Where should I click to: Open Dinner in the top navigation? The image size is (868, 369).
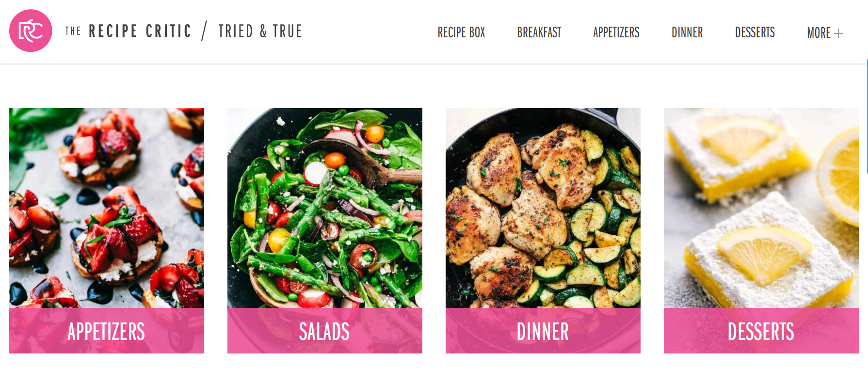(687, 32)
